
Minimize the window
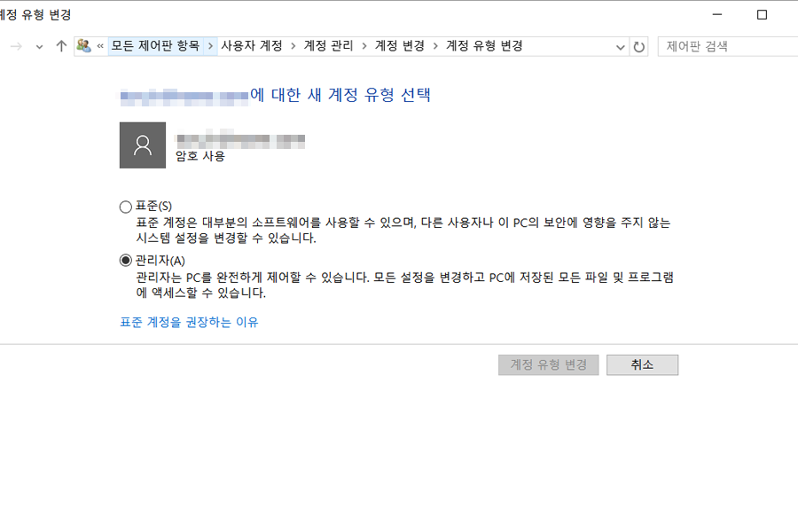click(717, 15)
